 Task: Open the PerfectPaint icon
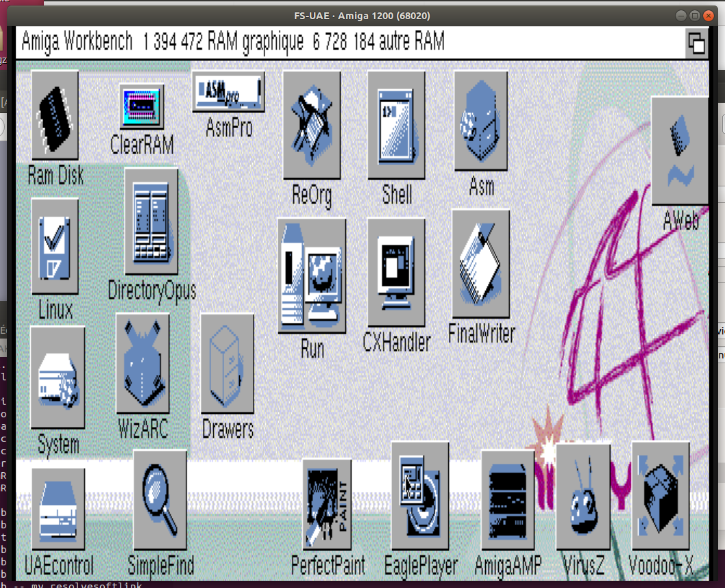coord(327,504)
